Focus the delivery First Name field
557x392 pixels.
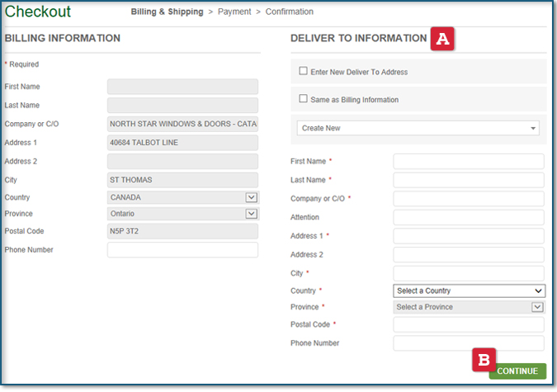469,162
